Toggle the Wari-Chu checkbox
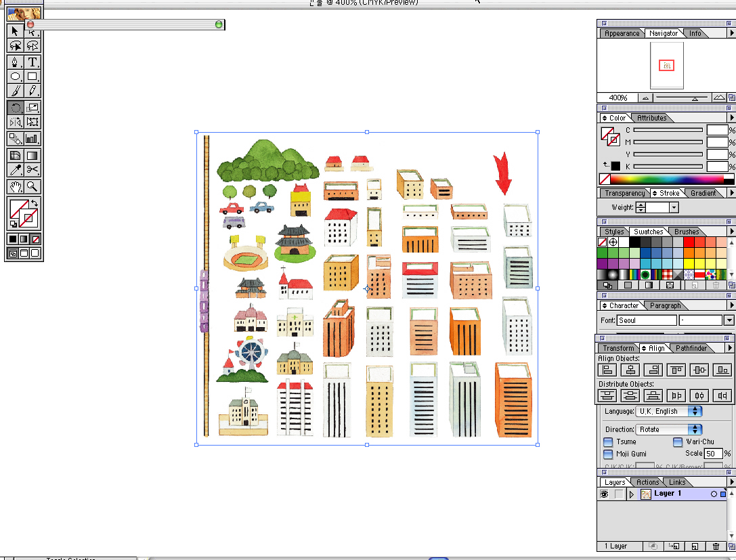The height and width of the screenshot is (560, 736). pos(678,442)
